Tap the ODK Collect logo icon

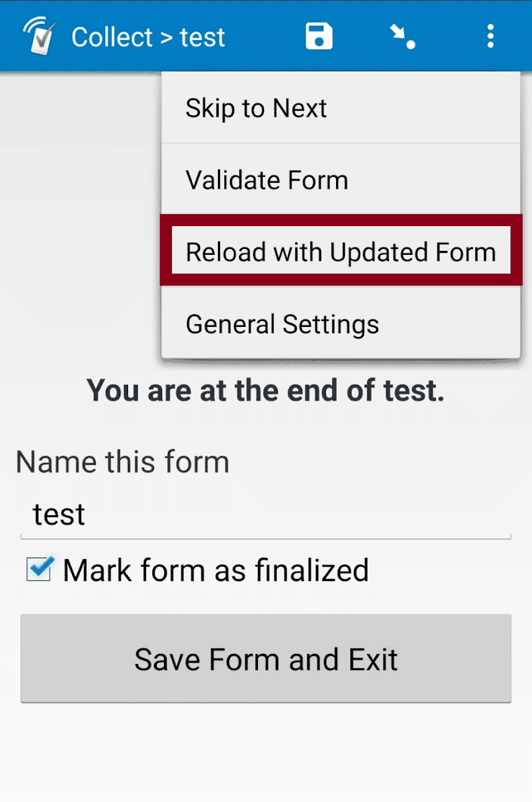(38, 36)
